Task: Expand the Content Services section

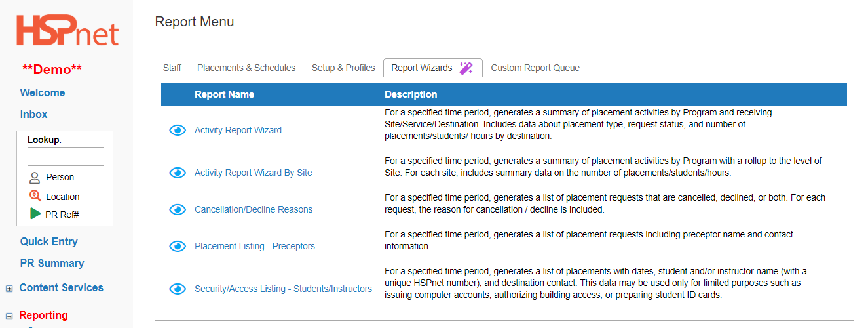Action: [9, 288]
